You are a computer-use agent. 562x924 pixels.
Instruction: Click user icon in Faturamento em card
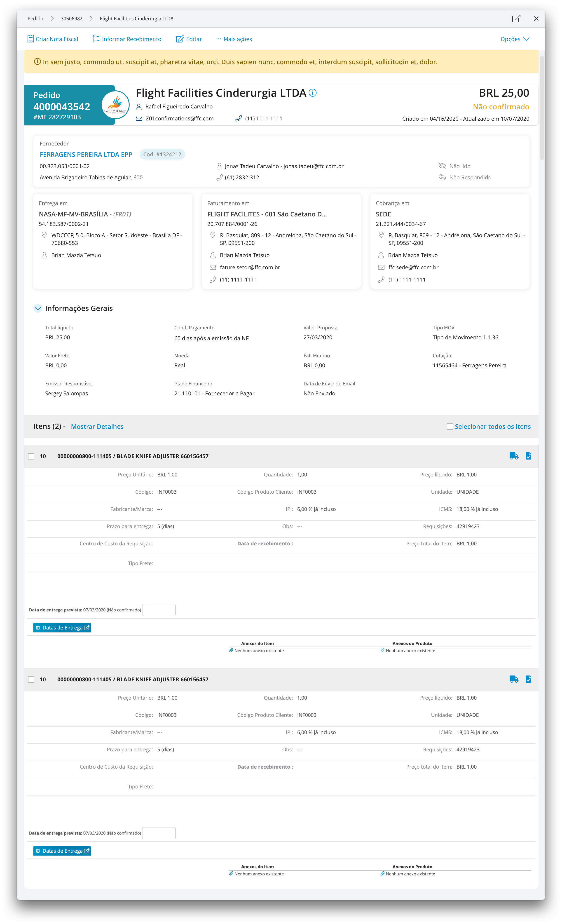(213, 255)
